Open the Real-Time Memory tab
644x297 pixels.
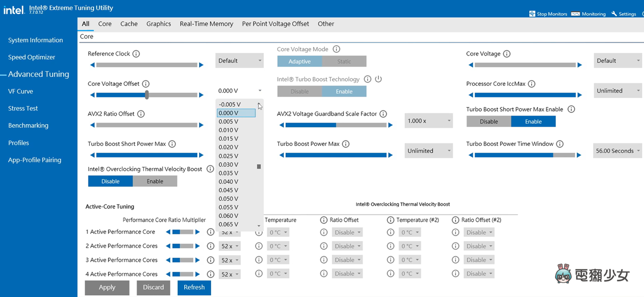point(207,24)
